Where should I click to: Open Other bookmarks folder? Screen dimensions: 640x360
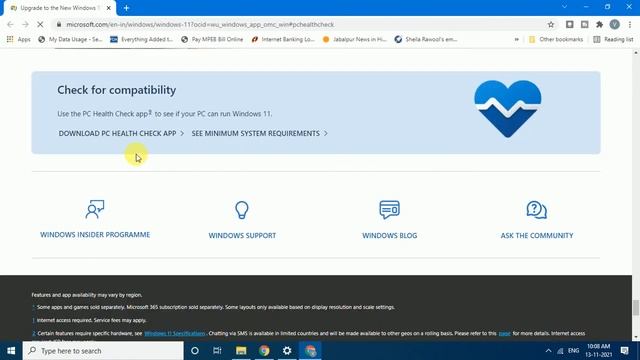(556, 39)
